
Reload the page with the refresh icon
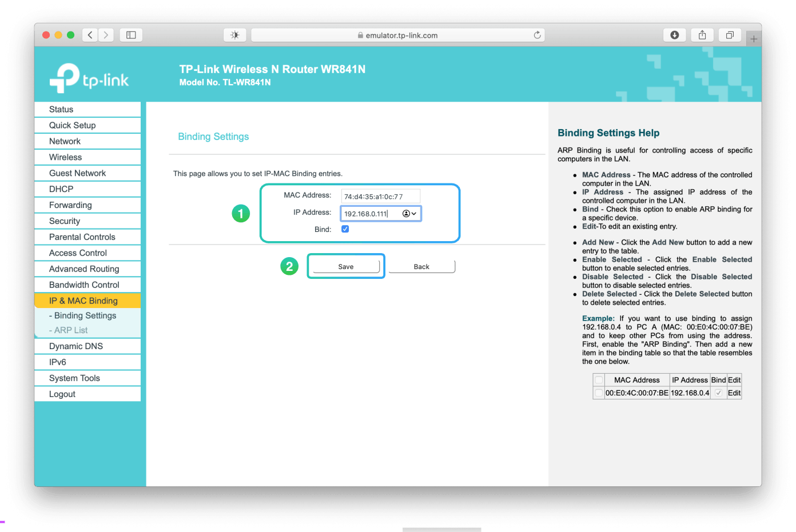pos(537,35)
